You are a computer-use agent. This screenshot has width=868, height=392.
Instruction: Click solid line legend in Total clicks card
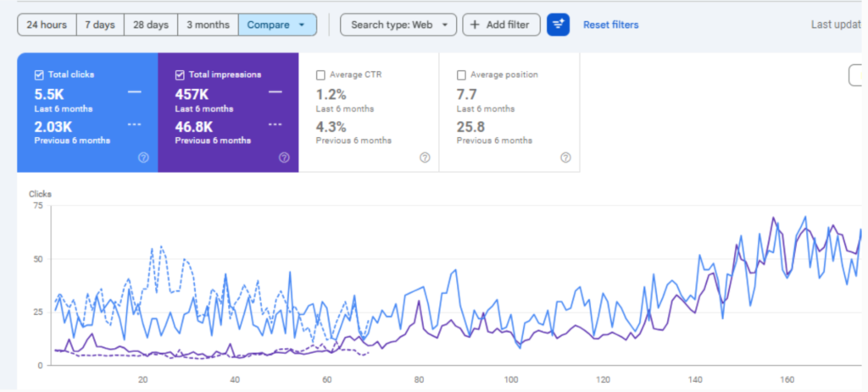134,92
